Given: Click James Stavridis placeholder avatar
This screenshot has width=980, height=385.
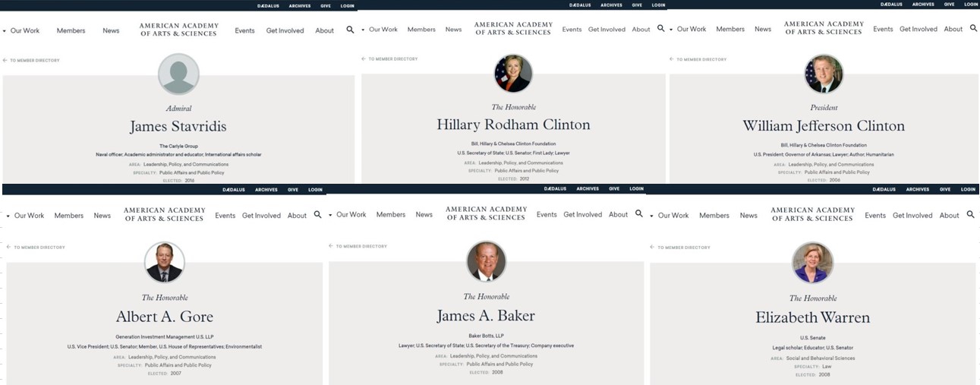Looking at the screenshot, I should click(178, 74).
